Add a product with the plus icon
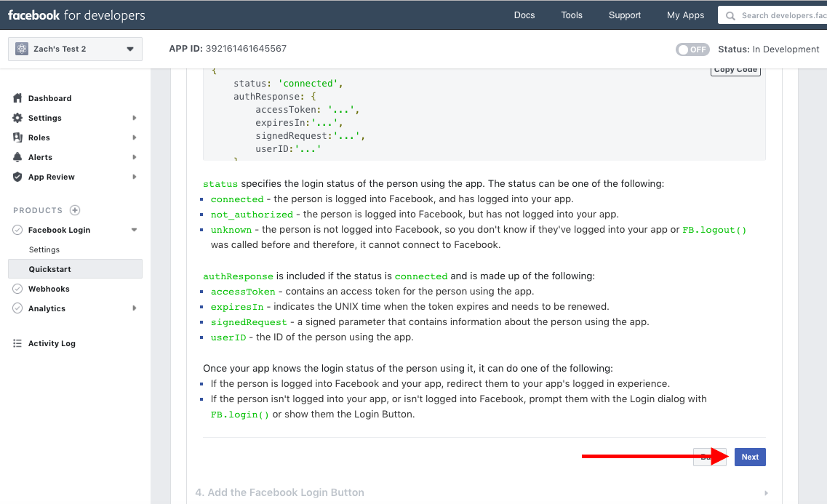This screenshot has width=827, height=504. point(75,210)
